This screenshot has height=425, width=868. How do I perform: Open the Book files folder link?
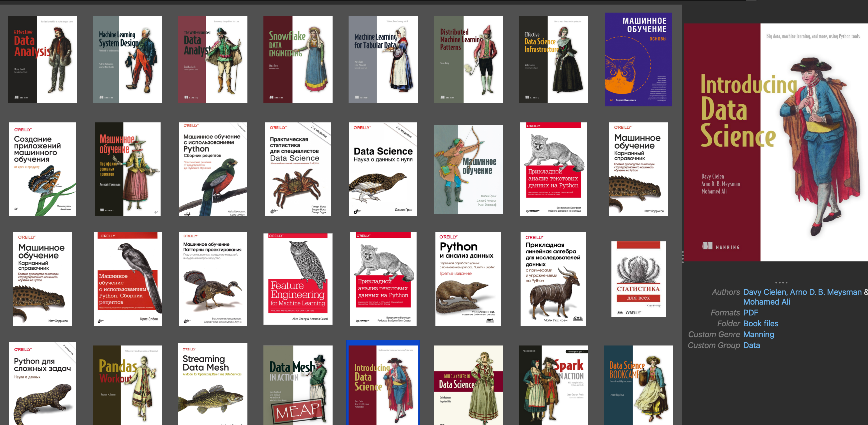761,323
